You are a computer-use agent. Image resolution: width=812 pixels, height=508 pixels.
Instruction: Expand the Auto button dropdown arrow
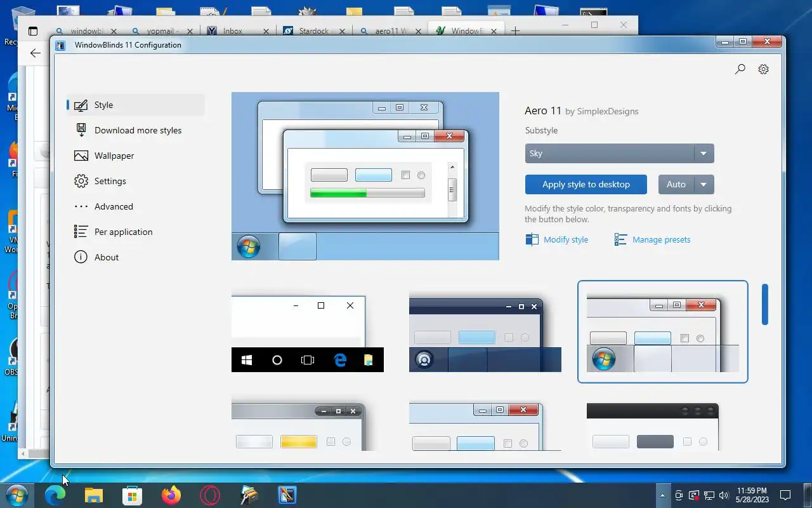pos(704,184)
